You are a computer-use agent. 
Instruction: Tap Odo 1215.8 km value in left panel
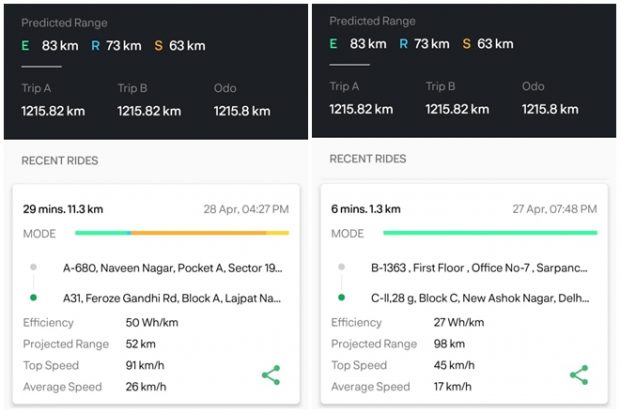[x=242, y=110]
